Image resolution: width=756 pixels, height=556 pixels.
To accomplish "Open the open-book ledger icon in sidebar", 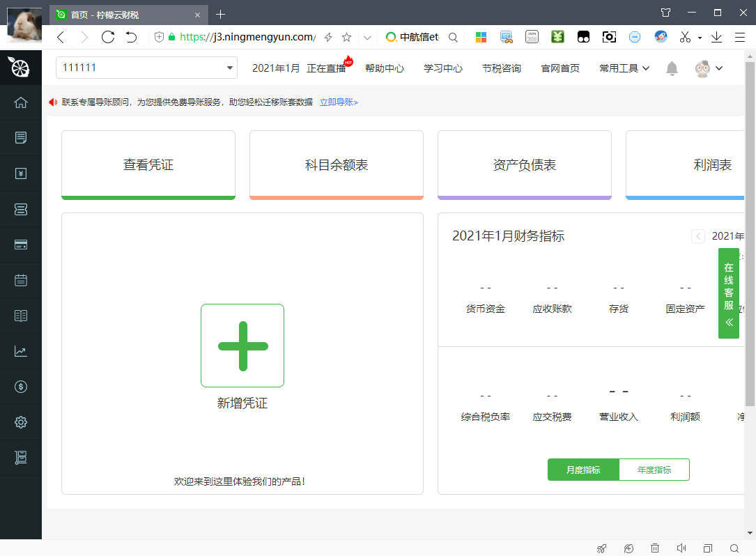I will pos(21,316).
